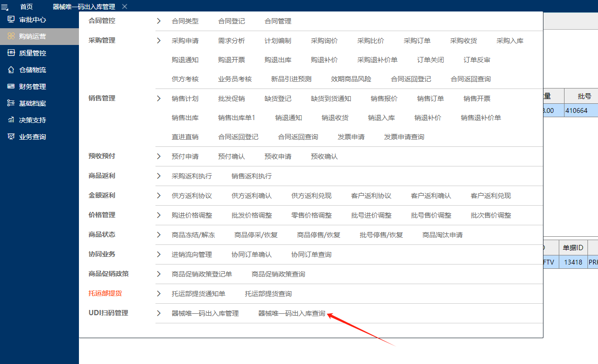Open 采购申请 under 采购管理
The width and height of the screenshot is (598, 364).
(185, 41)
